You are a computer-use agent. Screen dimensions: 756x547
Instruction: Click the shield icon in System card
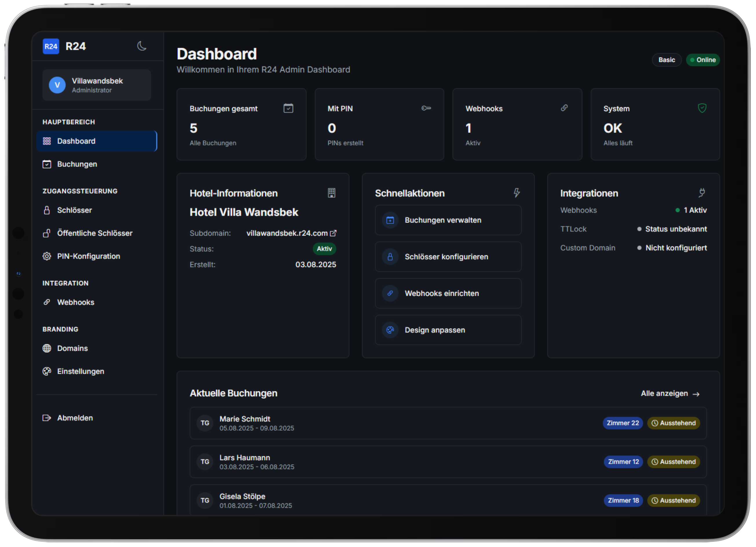coord(702,108)
